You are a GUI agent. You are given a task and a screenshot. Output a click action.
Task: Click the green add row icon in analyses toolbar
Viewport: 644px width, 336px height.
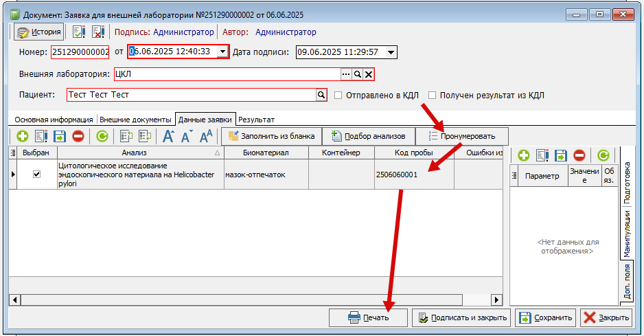point(23,137)
